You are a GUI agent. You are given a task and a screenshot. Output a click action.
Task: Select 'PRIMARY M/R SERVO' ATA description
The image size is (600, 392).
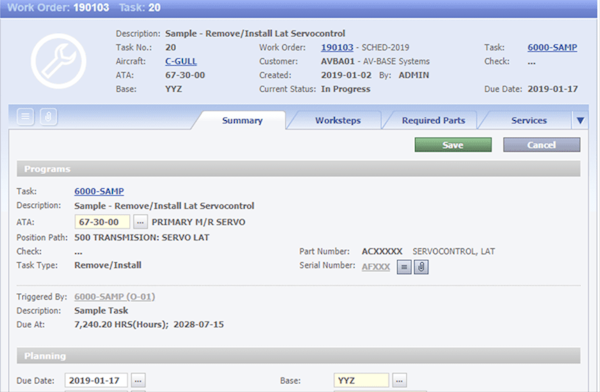199,222
